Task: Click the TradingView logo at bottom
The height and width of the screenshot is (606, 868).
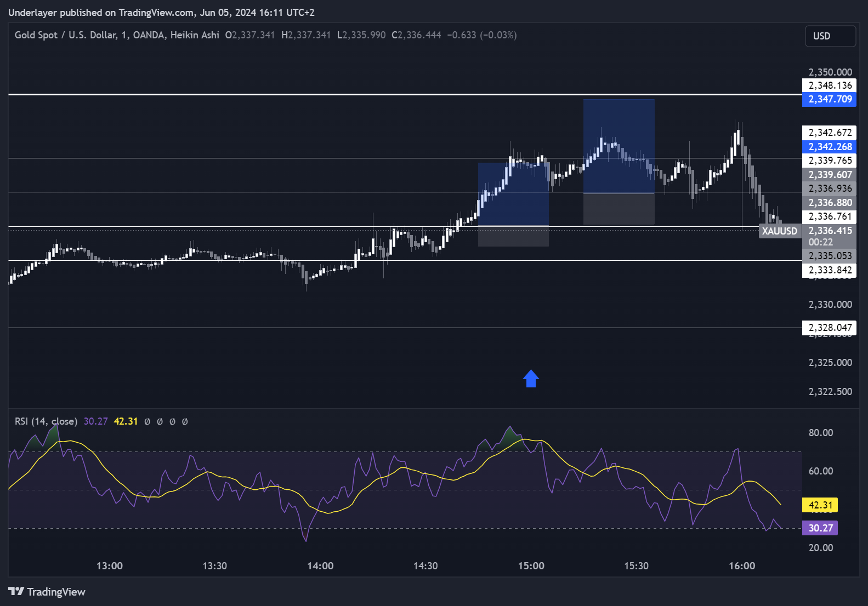Action: 47,592
